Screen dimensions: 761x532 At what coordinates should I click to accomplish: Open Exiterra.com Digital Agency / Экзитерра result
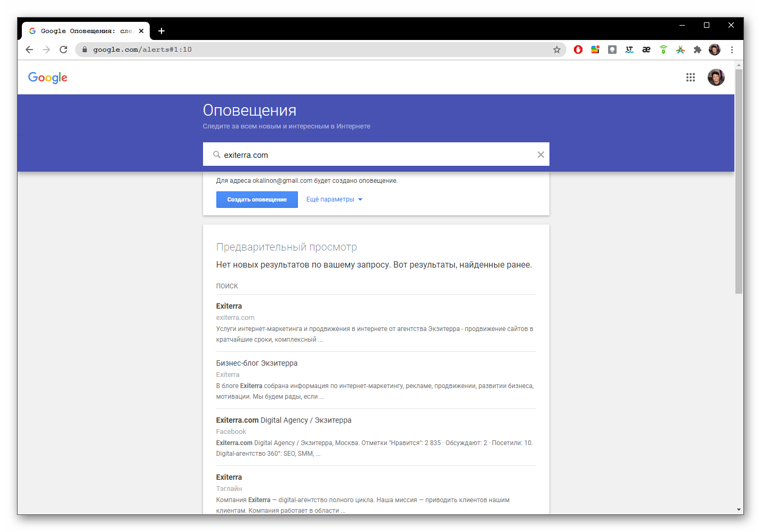pyautogui.click(x=284, y=420)
